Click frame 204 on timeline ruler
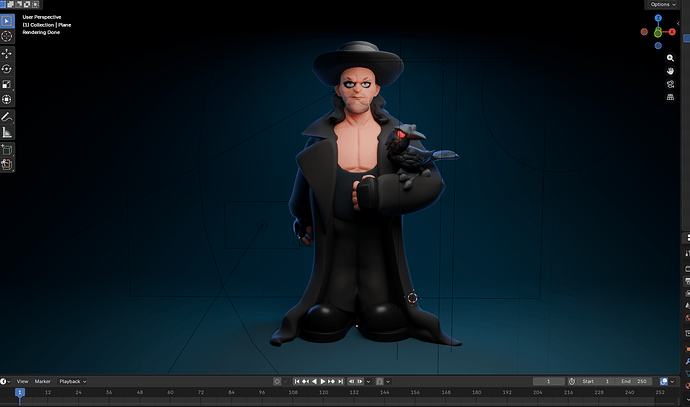The height and width of the screenshot is (407, 690). pyautogui.click(x=537, y=392)
